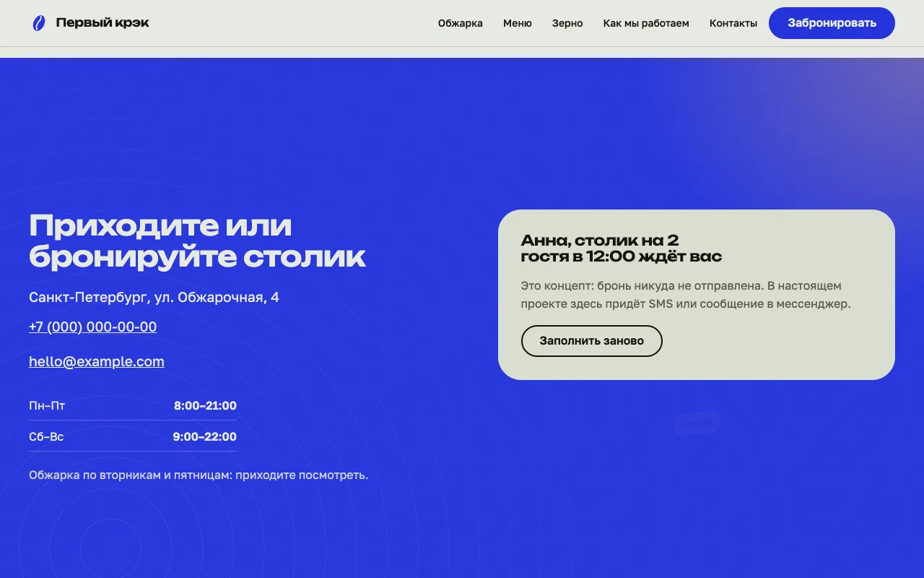Open the Меню navigation item
Image resolution: width=924 pixels, height=578 pixels.
(518, 23)
